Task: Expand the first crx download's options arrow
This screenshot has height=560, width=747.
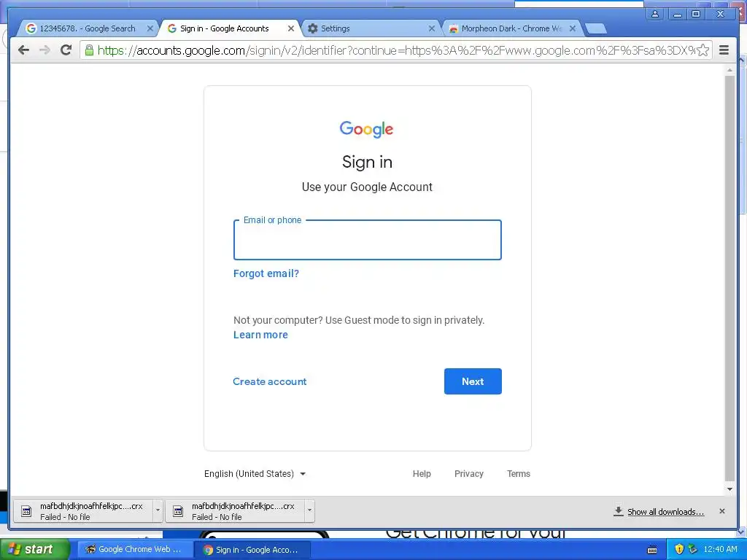Action: [x=158, y=511]
